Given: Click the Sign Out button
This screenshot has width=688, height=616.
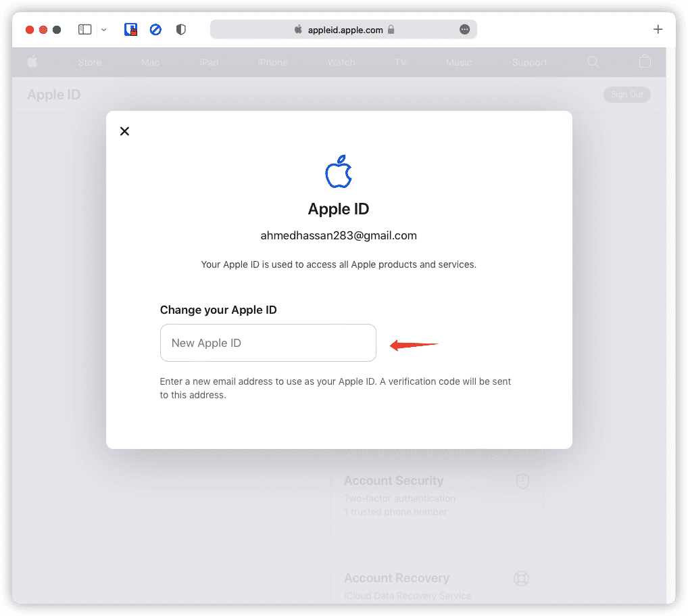Looking at the screenshot, I should click(627, 95).
